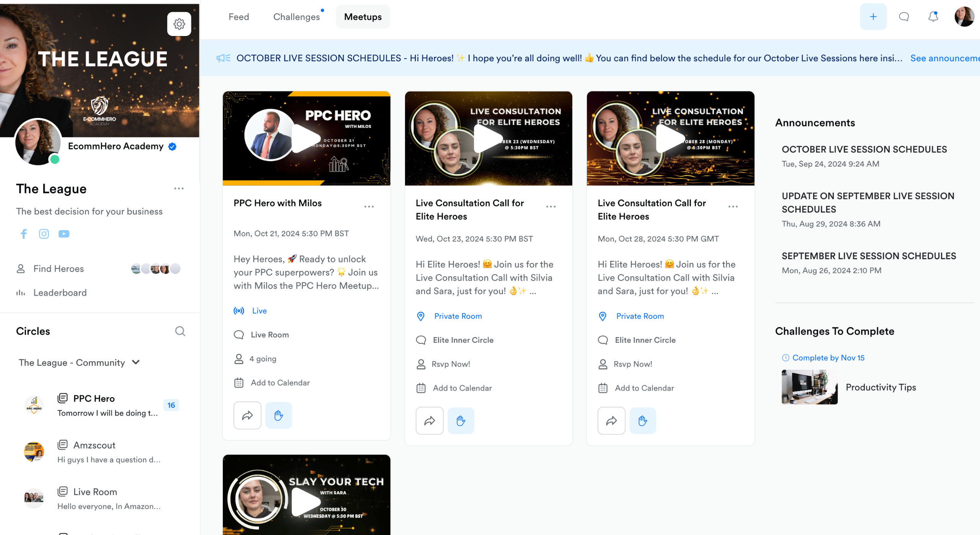Click the plus create button
Screen dimensions: 980x535
(x=873, y=17)
